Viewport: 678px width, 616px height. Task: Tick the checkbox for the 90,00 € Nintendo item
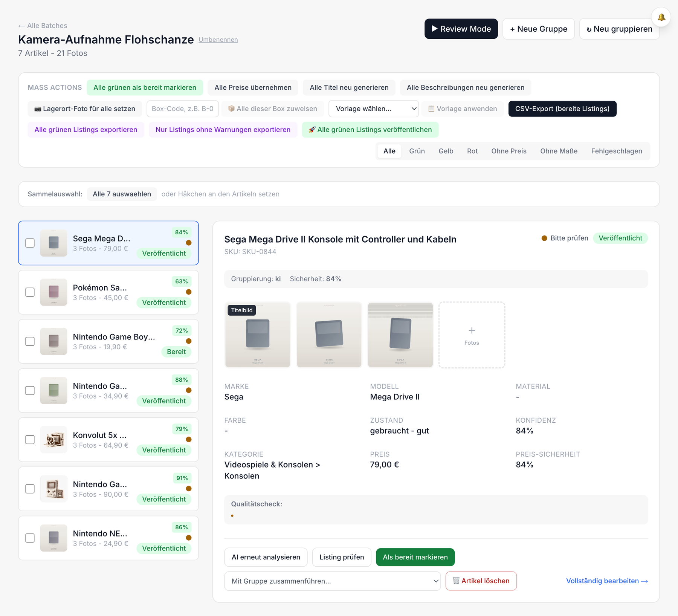click(x=30, y=489)
